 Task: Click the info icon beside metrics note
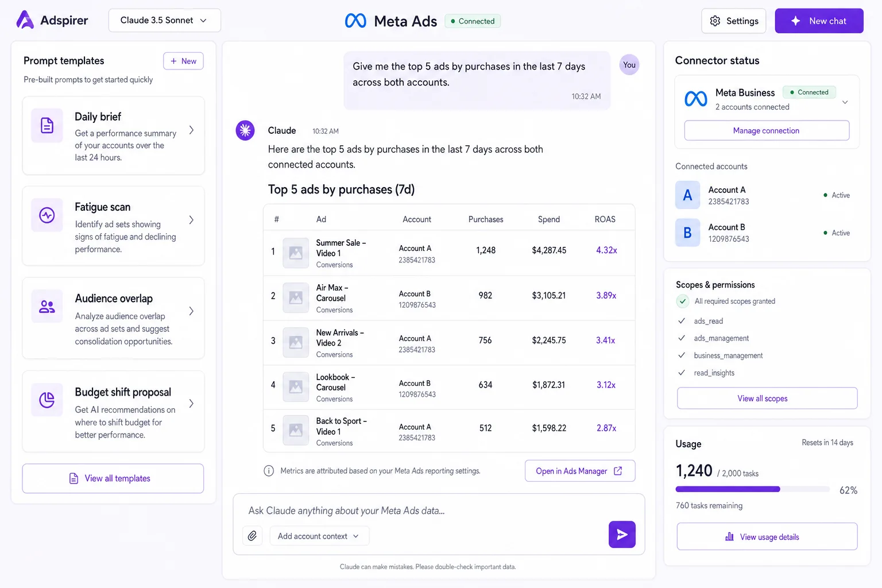click(269, 471)
